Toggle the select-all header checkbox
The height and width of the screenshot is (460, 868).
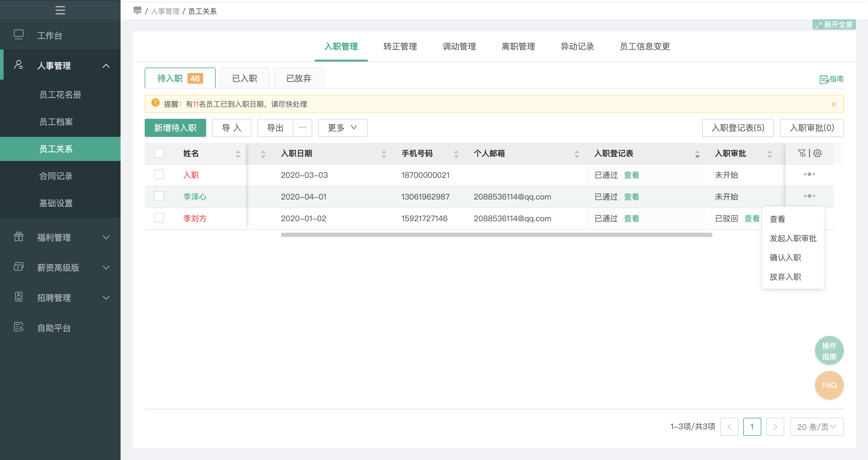click(159, 153)
